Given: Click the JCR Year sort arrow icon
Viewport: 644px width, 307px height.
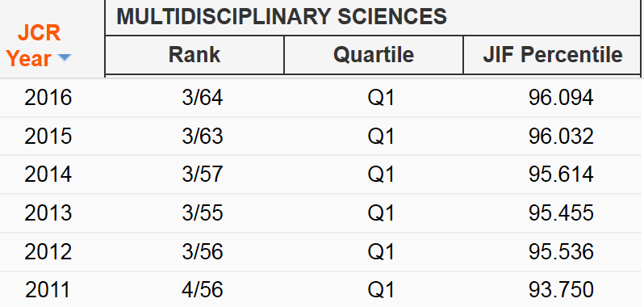Looking at the screenshot, I should (x=64, y=58).
